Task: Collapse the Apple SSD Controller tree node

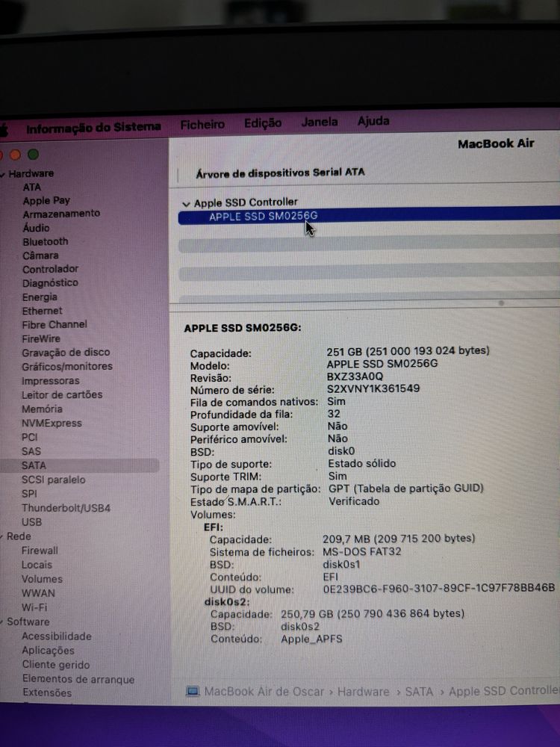Action: 186,203
